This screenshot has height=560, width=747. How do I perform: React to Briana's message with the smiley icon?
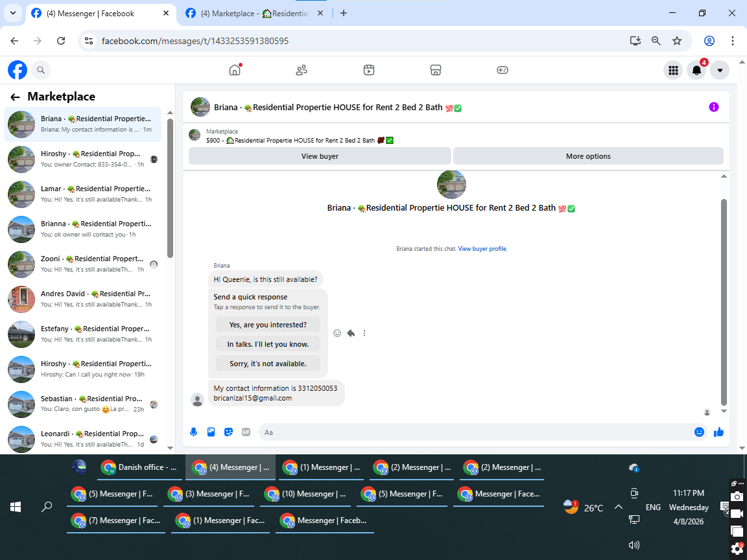[337, 333]
